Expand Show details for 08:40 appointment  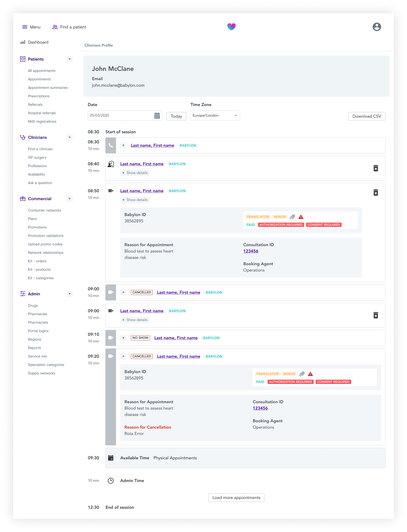[x=135, y=173]
